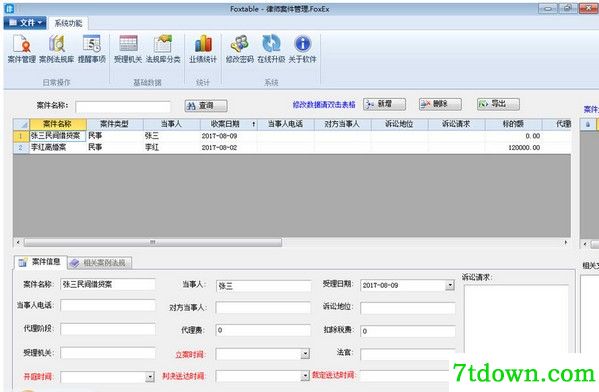The height and width of the screenshot is (392, 599).
Task: Select the table's top-left corner cell
Action: (21, 124)
